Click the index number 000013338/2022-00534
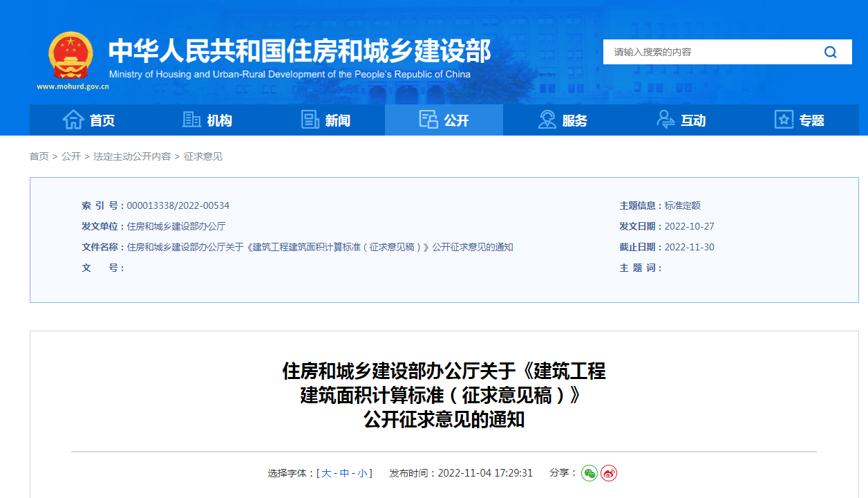Screen dimensions: 868x498 point(178,205)
